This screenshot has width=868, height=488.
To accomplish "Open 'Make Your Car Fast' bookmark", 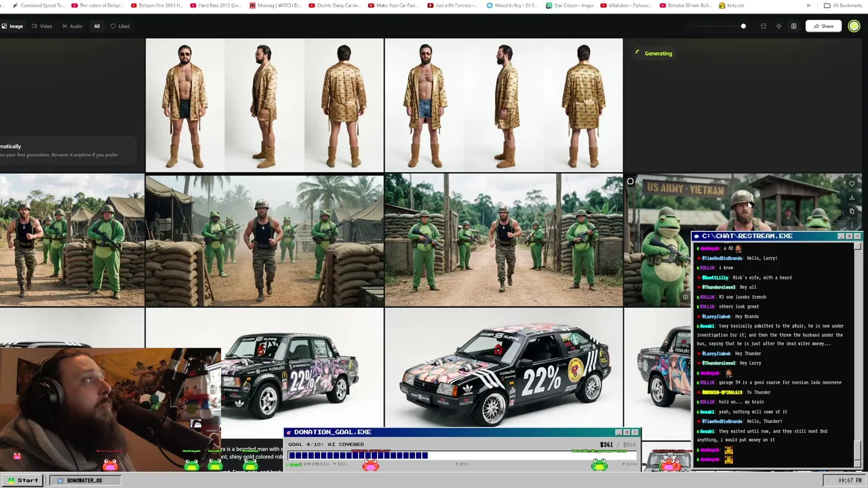I will point(394,5).
